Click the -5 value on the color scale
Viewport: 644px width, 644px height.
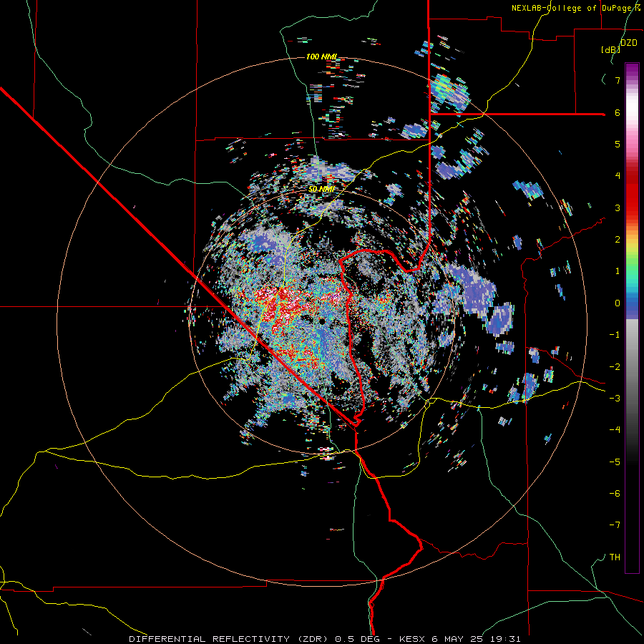(x=615, y=462)
